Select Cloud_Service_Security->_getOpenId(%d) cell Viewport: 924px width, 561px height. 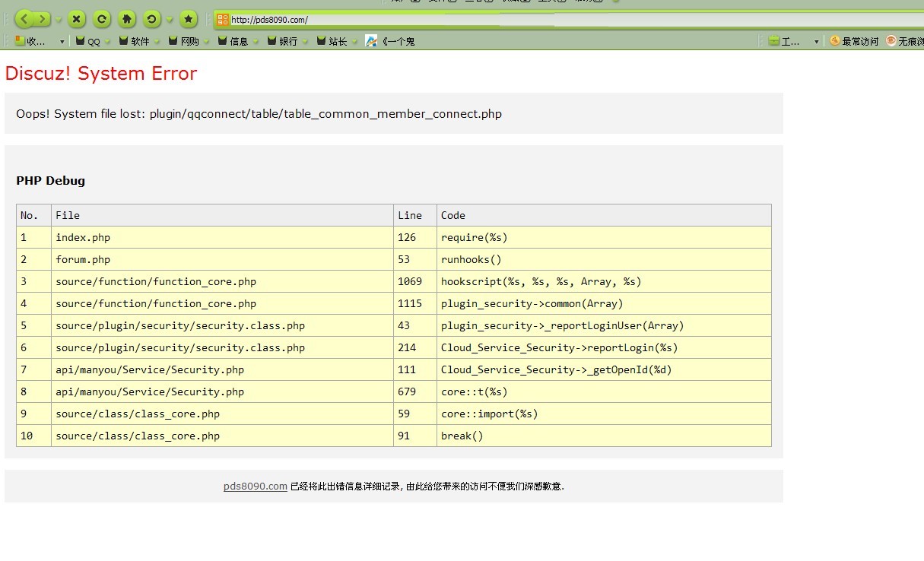click(x=604, y=369)
